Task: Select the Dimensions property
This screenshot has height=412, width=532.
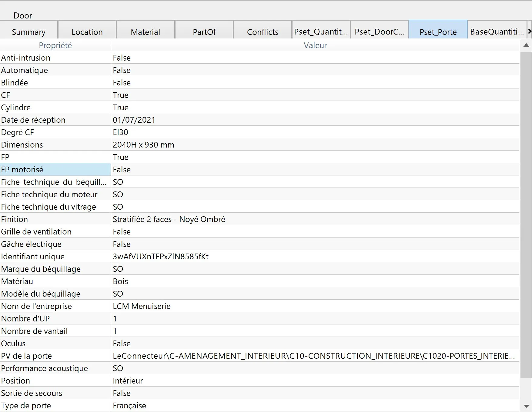Action: [55, 145]
